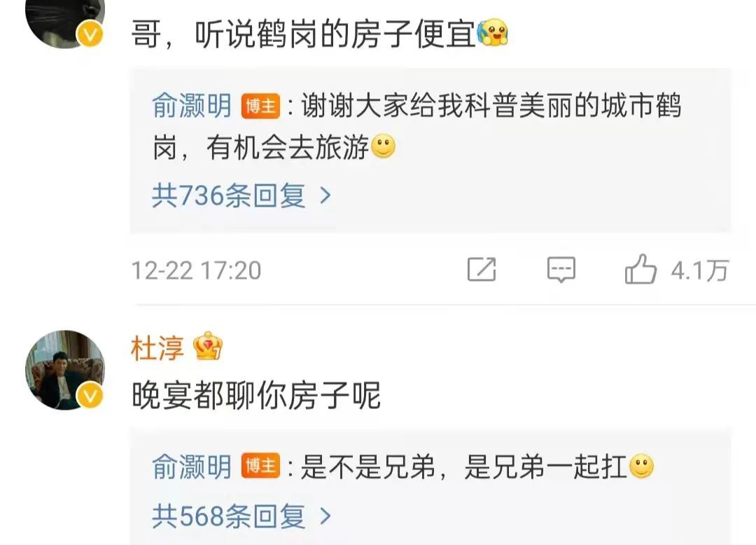
Task: Select the comment about 鹤岗的房子便宜
Action: tap(320, 34)
